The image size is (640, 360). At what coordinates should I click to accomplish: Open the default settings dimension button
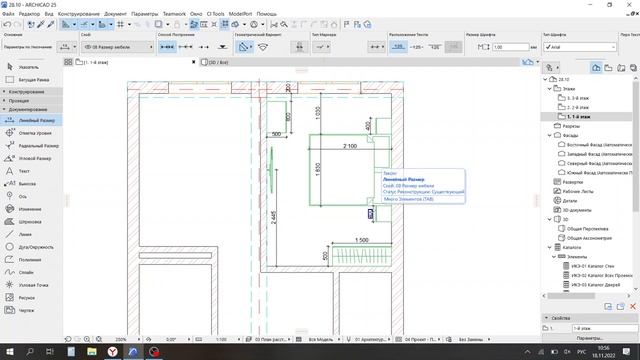click(68, 47)
